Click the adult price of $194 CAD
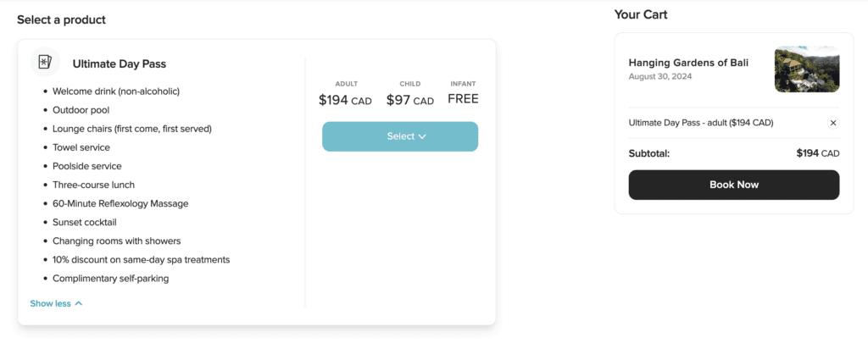The image size is (868, 343). pyautogui.click(x=346, y=100)
